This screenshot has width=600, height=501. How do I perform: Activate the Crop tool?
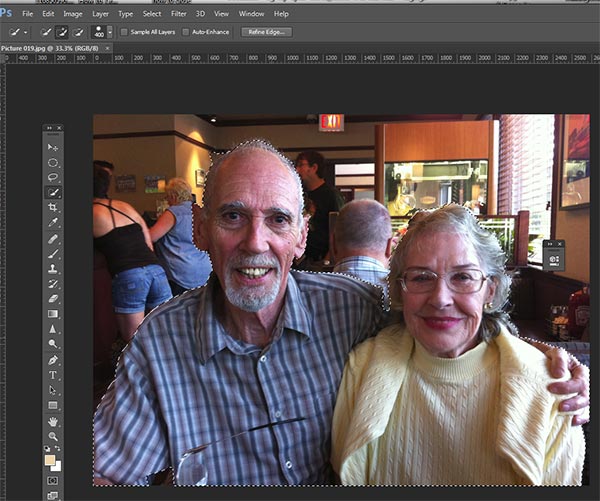[53, 207]
